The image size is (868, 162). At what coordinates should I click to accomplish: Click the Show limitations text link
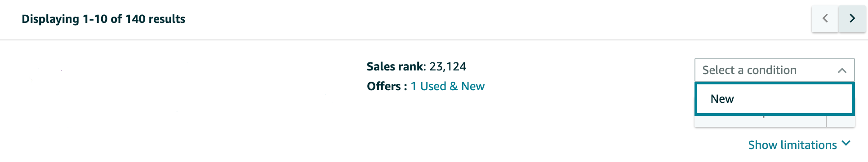click(x=792, y=145)
